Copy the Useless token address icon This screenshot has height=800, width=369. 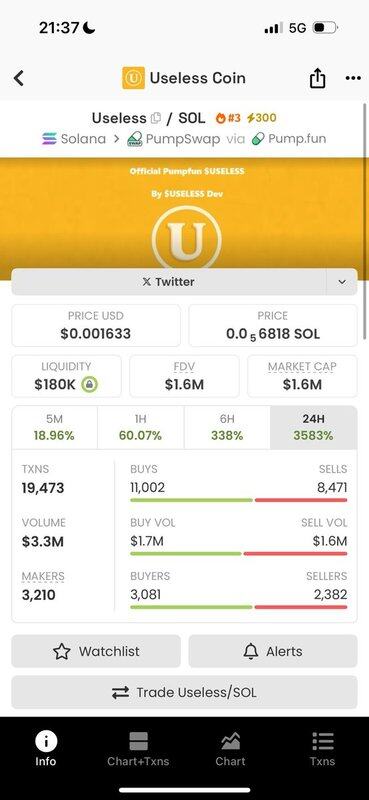(156, 118)
